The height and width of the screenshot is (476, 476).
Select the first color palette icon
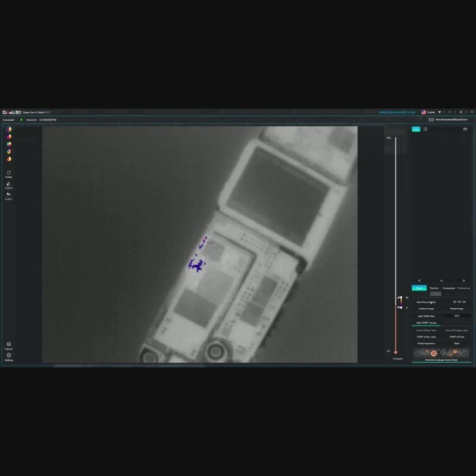point(9,130)
